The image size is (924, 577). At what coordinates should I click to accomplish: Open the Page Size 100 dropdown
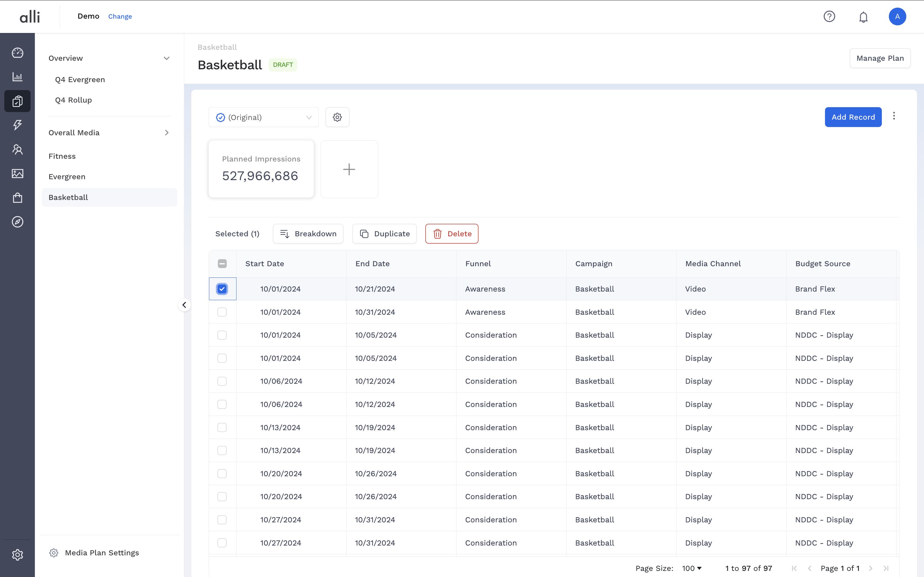[x=691, y=568]
